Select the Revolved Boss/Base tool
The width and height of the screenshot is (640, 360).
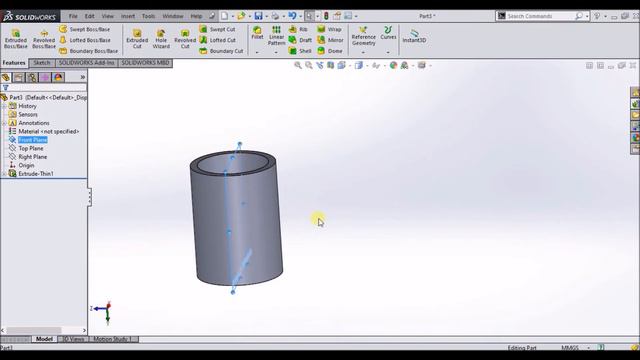(44, 39)
